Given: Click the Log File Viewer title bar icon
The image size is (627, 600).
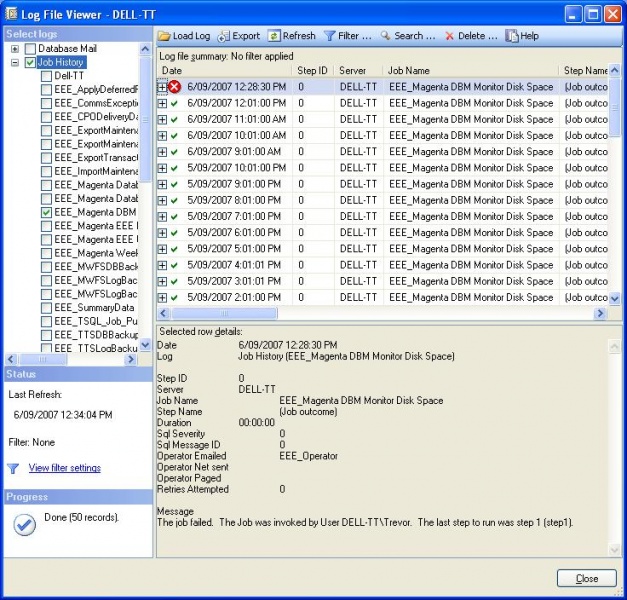Looking at the screenshot, I should pos(12,14).
